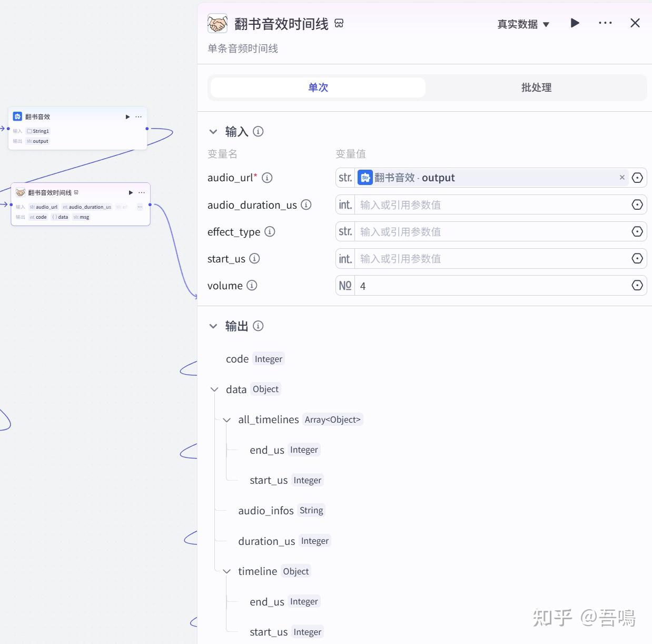Change int type selector for audio_duration_us

coord(345,204)
